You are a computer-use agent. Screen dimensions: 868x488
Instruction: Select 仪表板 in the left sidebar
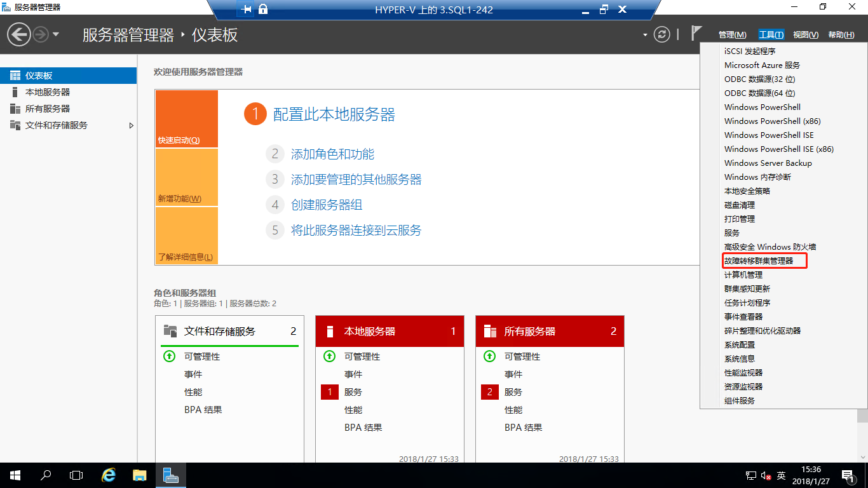click(68, 76)
